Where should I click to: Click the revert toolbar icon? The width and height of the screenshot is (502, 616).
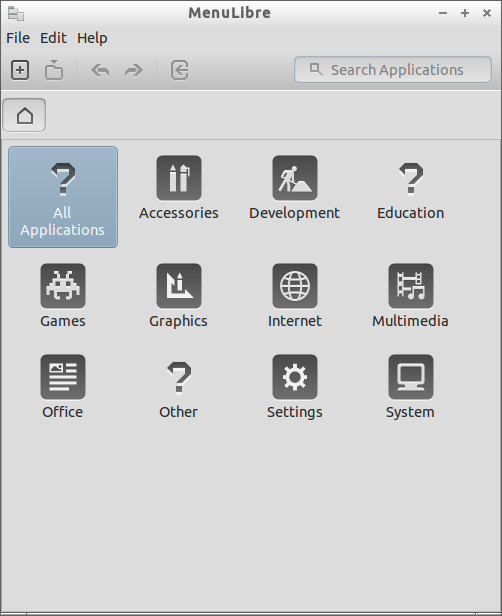pyautogui.click(x=180, y=70)
